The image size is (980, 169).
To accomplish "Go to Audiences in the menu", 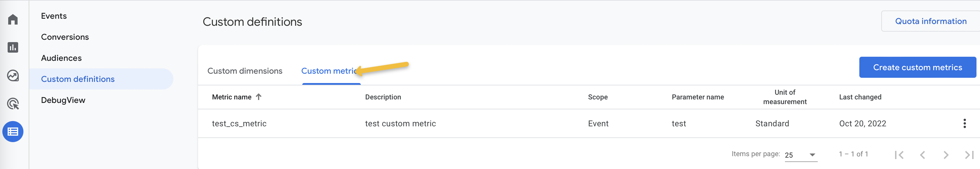I will point(61,58).
